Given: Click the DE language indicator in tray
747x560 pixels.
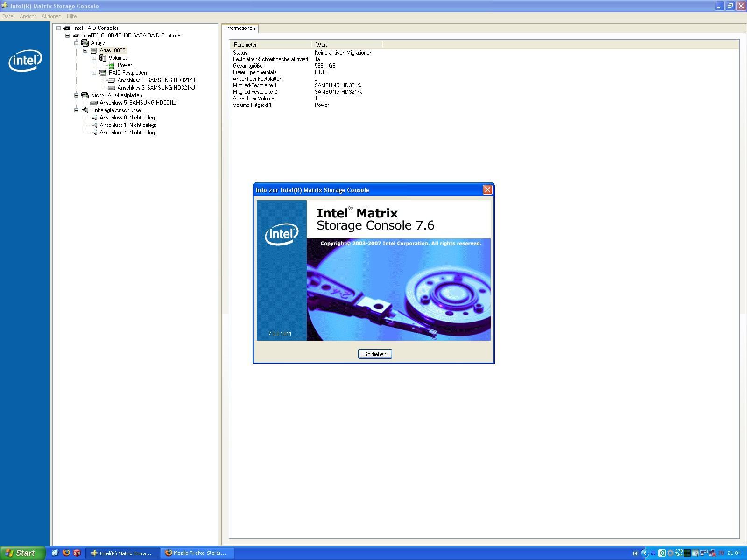Looking at the screenshot, I should click(635, 553).
